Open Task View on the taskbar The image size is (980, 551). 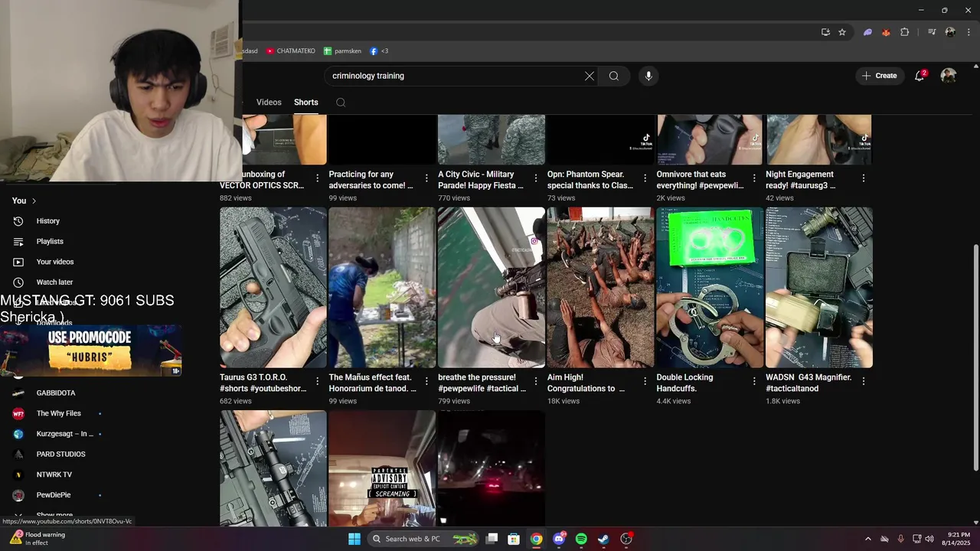492,539
